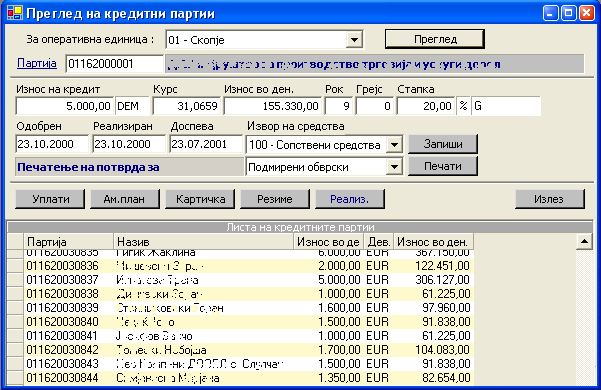Click the Дев. column header

click(x=379, y=242)
